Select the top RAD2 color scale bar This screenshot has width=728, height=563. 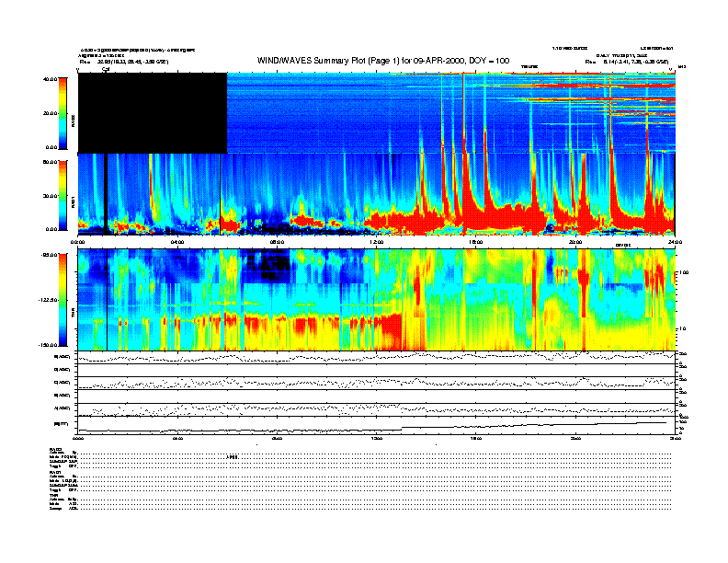[x=63, y=113]
